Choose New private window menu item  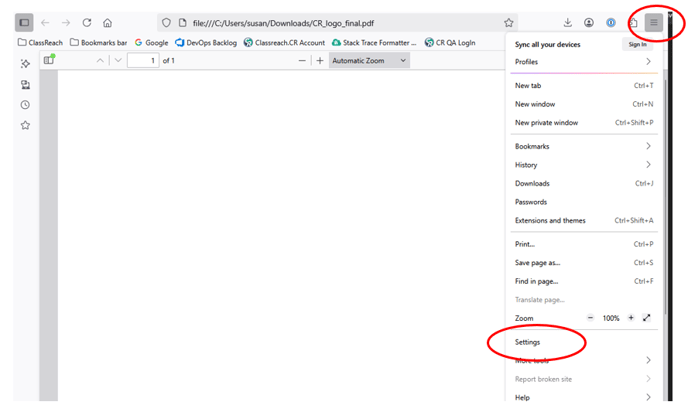[x=584, y=122]
